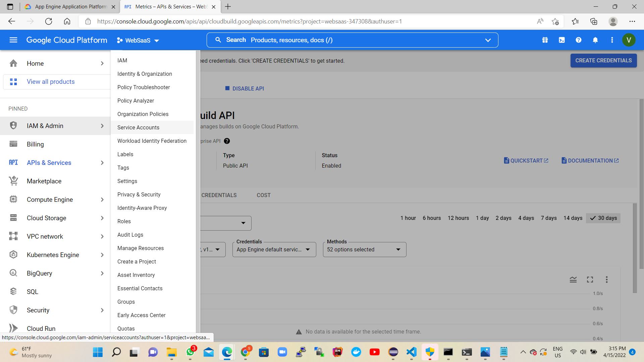Activate Cloud Shell icon
The image size is (644, 362).
[x=562, y=40]
